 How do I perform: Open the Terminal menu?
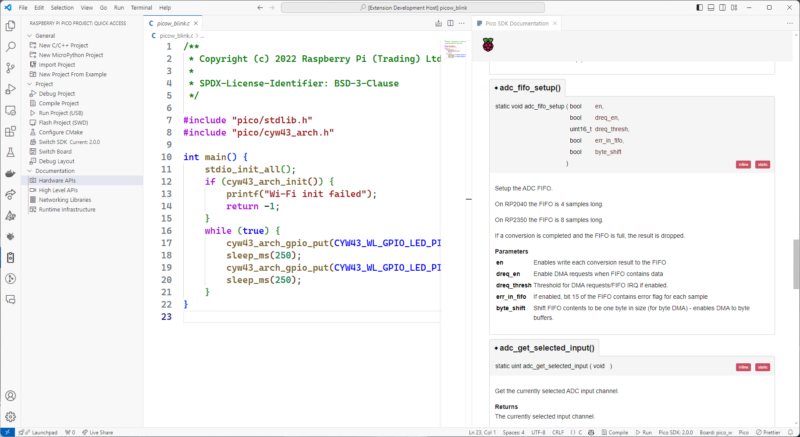141,8
